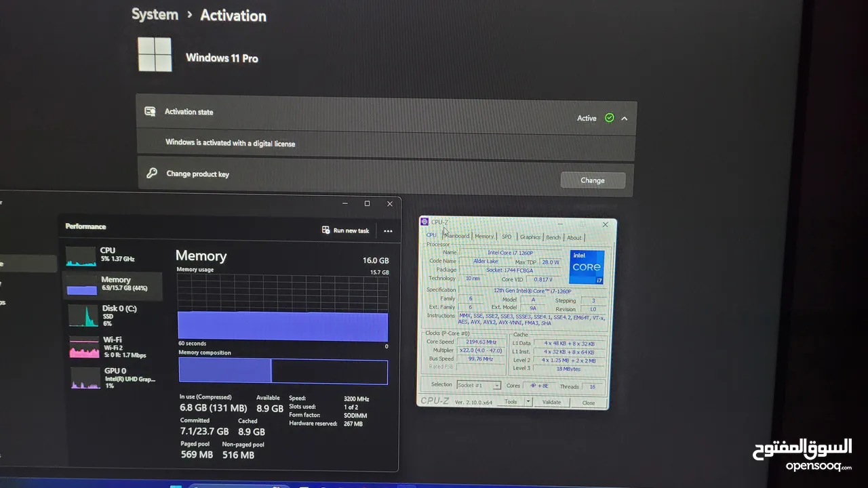Click the key icon beside Change product key
This screenshot has height=488, width=868.
152,173
